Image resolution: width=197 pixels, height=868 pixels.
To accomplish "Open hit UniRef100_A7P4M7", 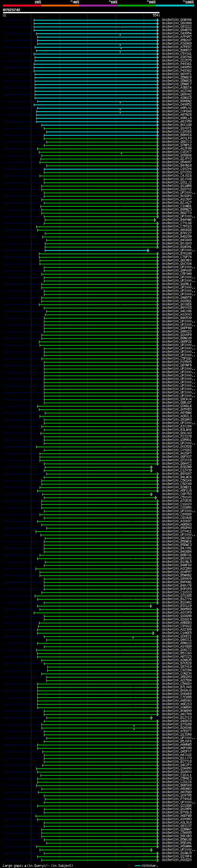I will (x=177, y=37).
